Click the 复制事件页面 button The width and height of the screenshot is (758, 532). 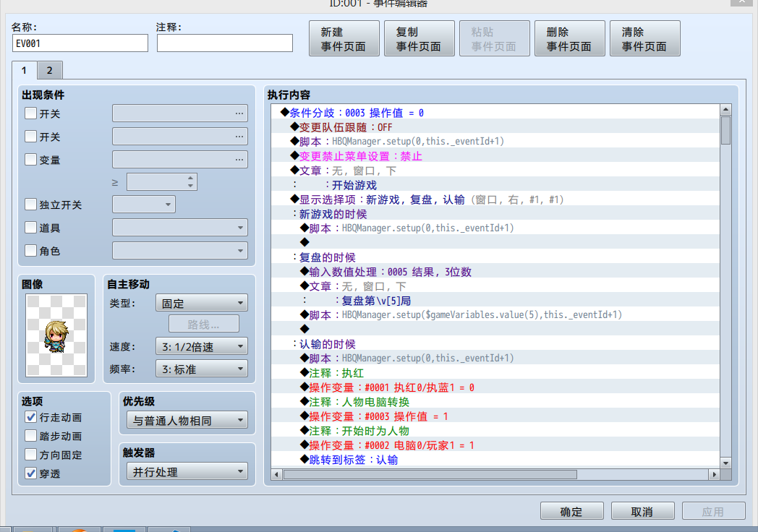tap(419, 38)
